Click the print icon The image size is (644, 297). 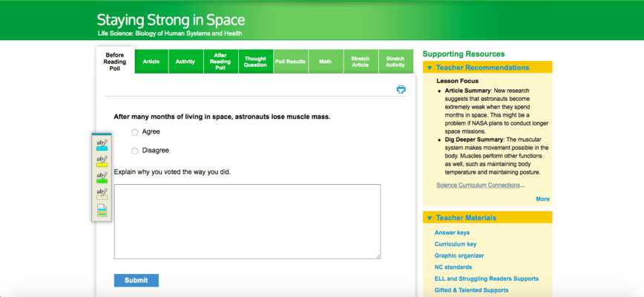(401, 90)
